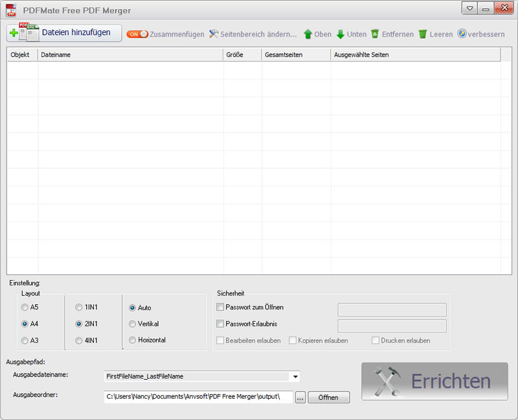Screen dimensions: 518x420
Task: Click the FirstFileName_LastFileName combo box
Action: click(x=202, y=377)
